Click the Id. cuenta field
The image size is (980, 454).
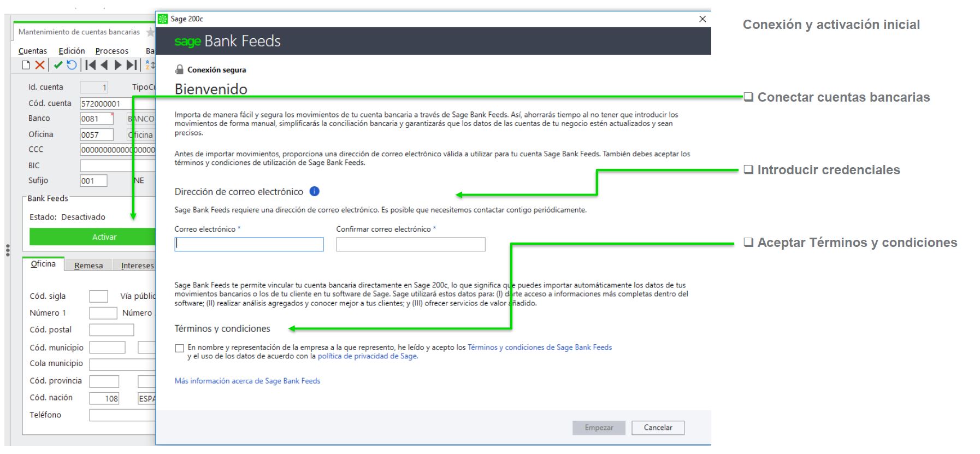click(93, 87)
